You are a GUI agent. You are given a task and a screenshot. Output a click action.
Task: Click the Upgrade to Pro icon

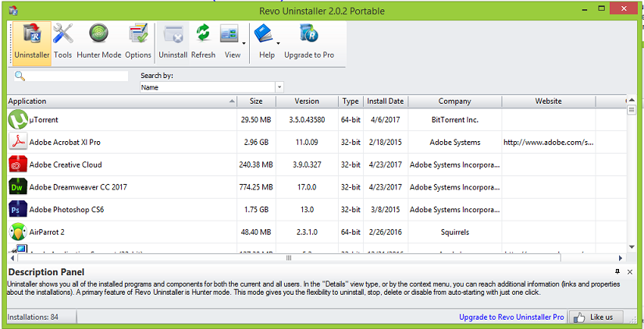click(309, 34)
